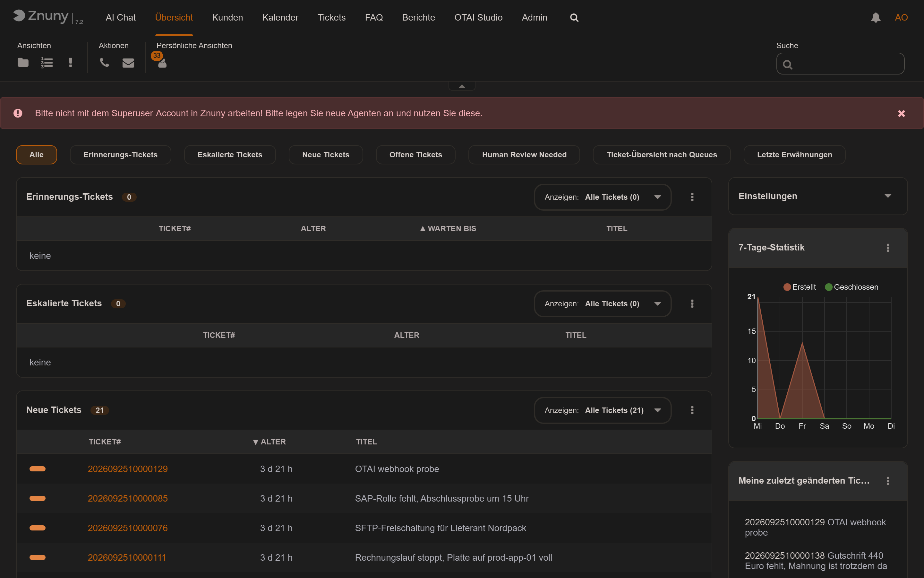The image size is (924, 578).
Task: Select the Human Review Needed filter
Action: pos(524,155)
